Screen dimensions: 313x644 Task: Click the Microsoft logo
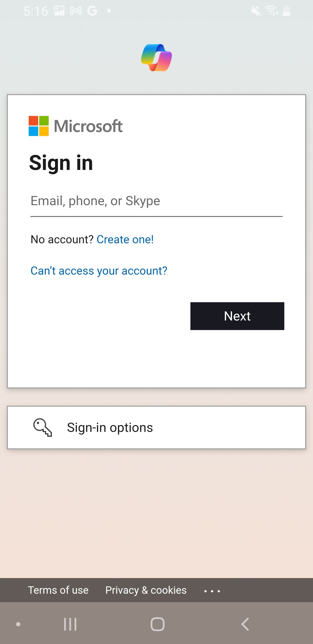[x=75, y=126]
